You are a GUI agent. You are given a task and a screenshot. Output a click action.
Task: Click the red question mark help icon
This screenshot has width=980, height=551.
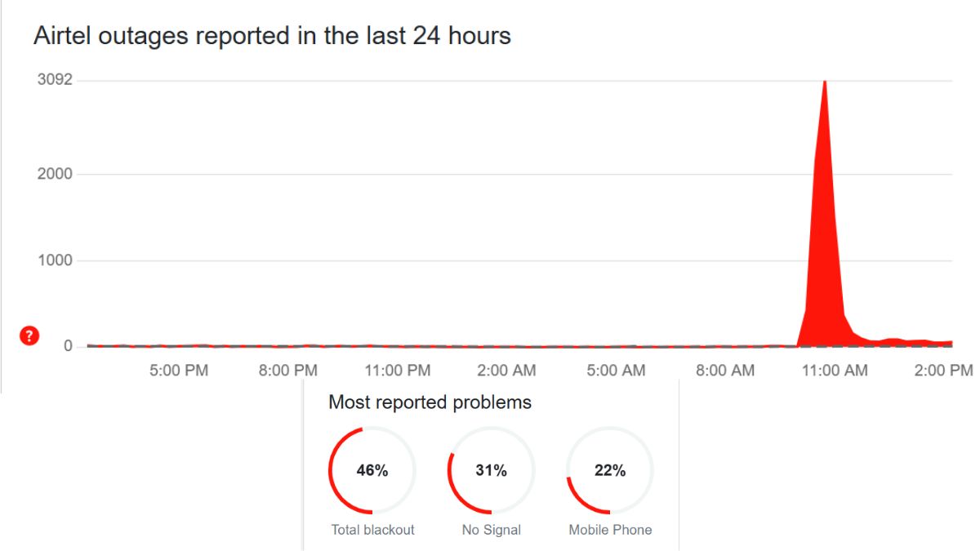[x=29, y=335]
